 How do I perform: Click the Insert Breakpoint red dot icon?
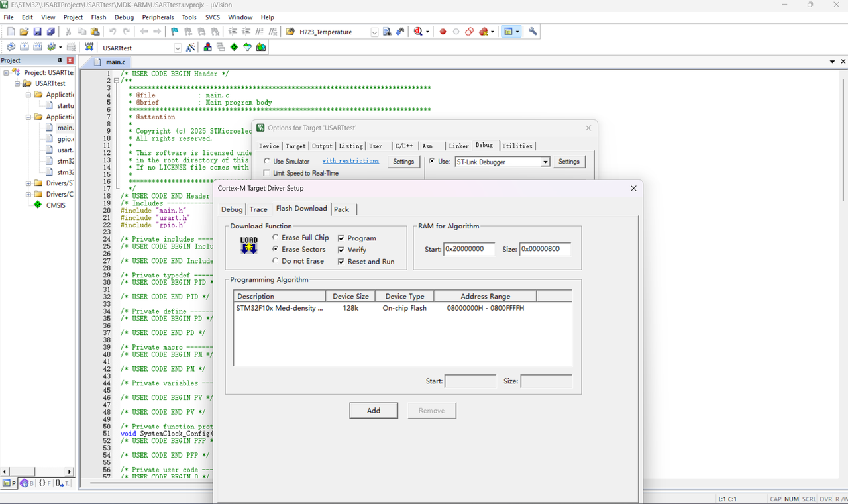point(443,32)
